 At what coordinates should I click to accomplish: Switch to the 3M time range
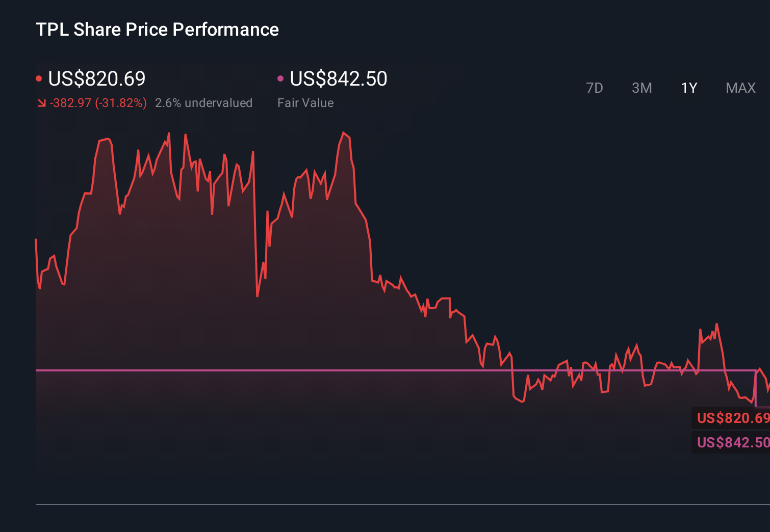[x=641, y=88]
